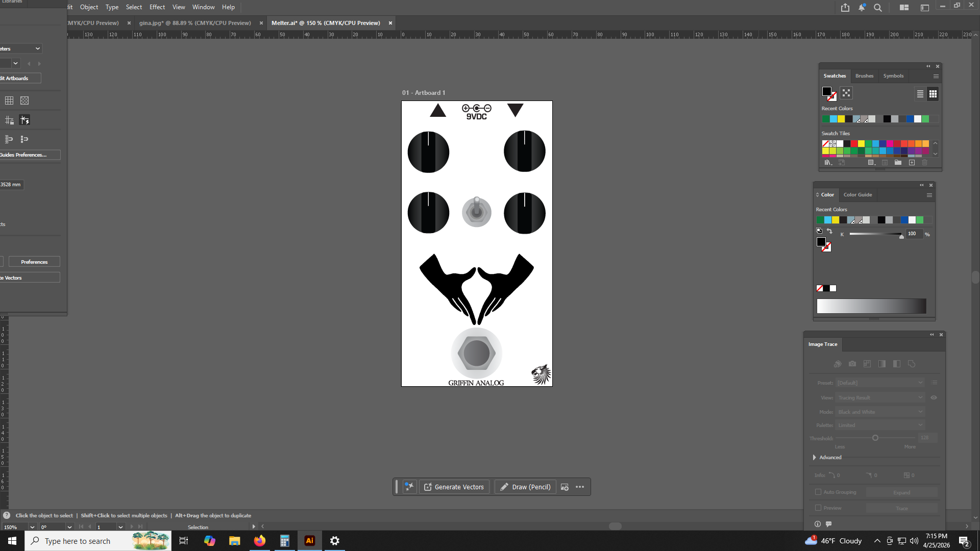The height and width of the screenshot is (551, 980).
Task: Toggle the Transparency Grid icon
Action: click(24, 101)
